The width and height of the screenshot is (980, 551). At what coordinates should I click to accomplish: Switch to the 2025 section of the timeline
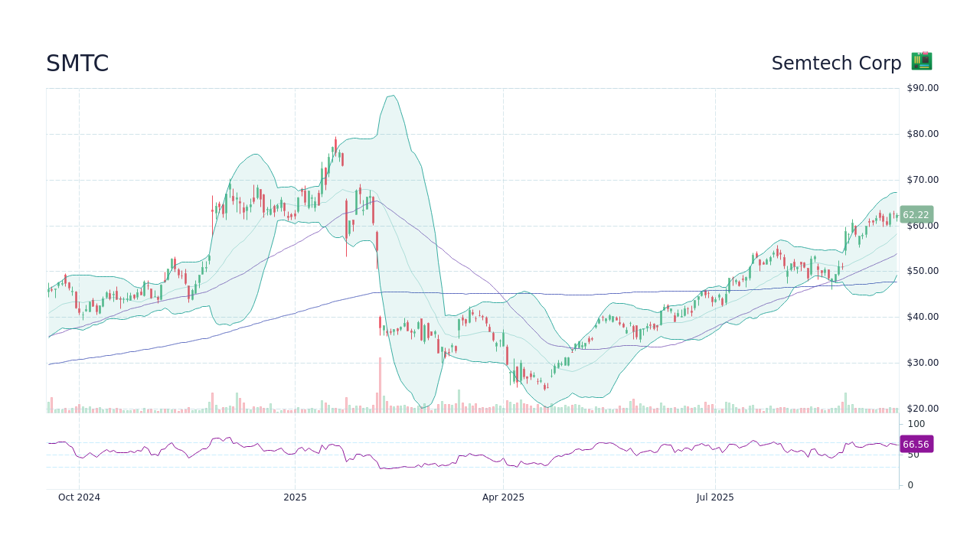[295, 497]
